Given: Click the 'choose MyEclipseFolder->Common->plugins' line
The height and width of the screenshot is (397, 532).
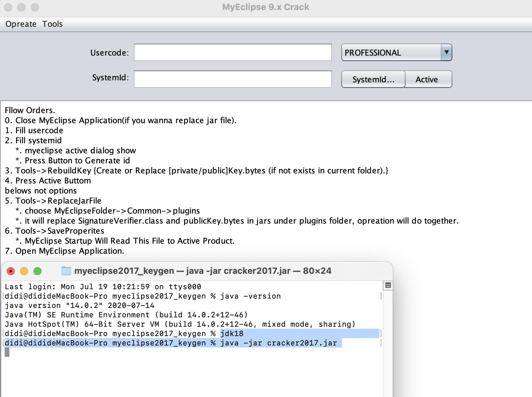Looking at the screenshot, I should [108, 211].
